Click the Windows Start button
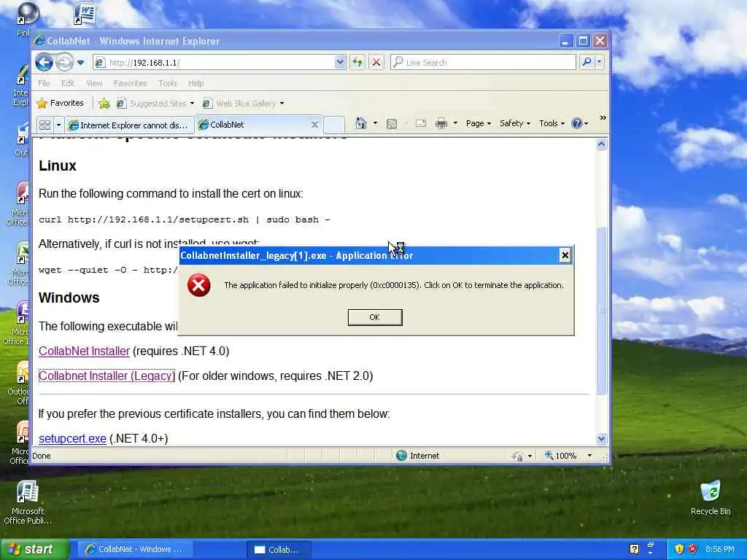 pos(34,549)
